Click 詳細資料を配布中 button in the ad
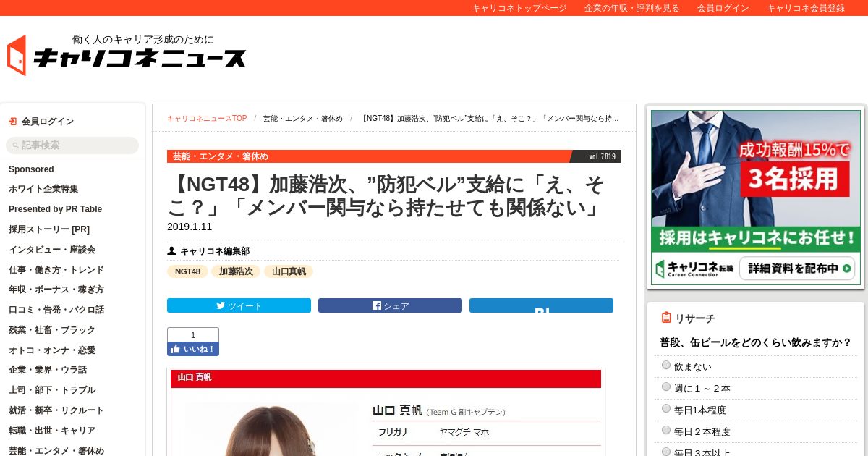 click(797, 269)
